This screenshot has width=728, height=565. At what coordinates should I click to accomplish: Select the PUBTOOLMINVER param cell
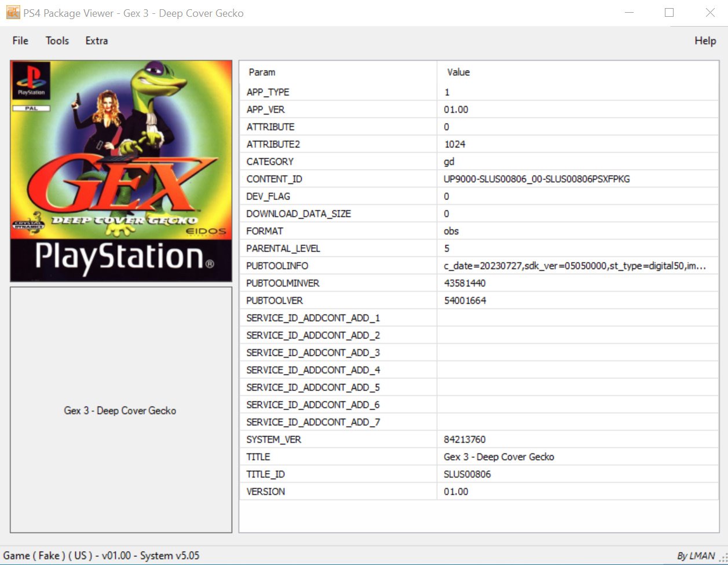[x=338, y=283]
